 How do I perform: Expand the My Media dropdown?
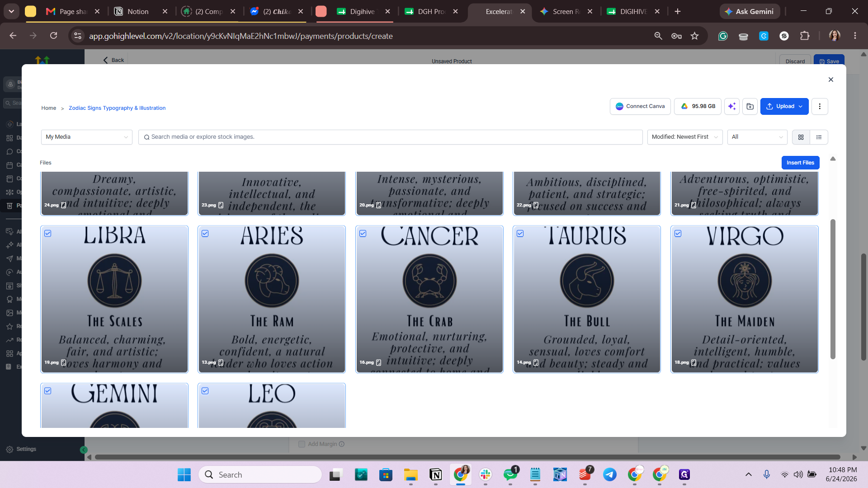tap(87, 137)
